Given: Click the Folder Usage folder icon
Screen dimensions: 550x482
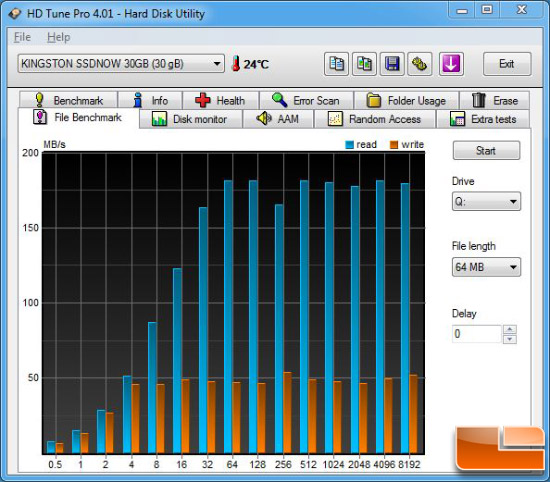Looking at the screenshot, I should pyautogui.click(x=374, y=100).
